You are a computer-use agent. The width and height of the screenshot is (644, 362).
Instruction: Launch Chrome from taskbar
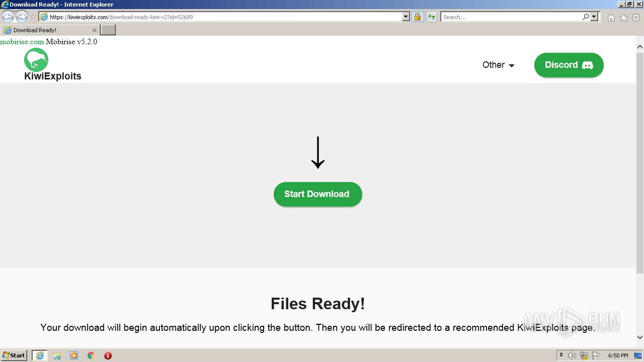click(x=91, y=355)
